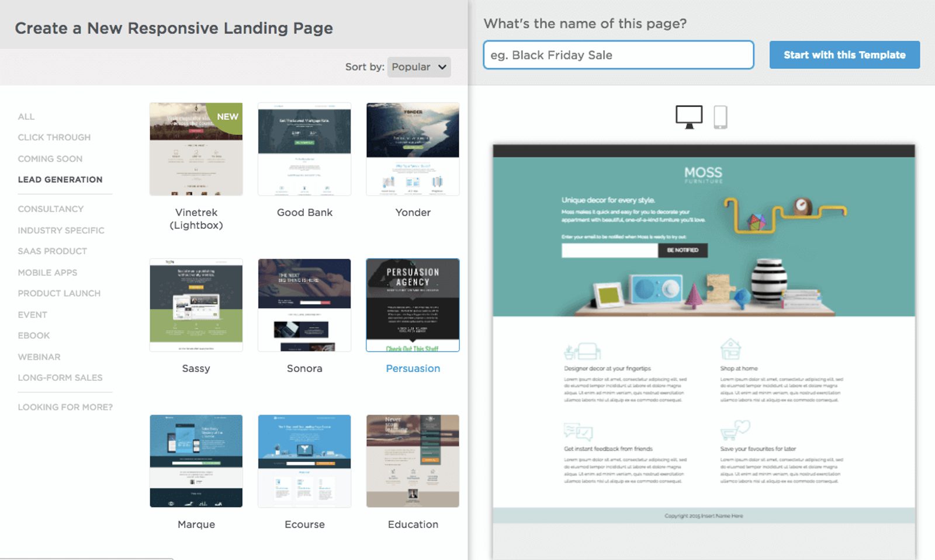Select the Ecourse template
Screen dimensions: 935x560
tap(304, 461)
